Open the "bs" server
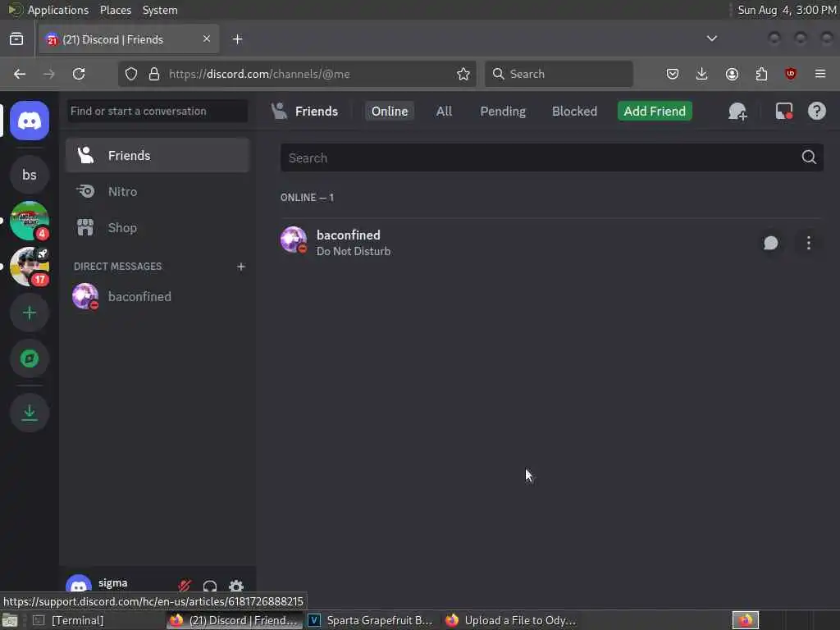 [x=30, y=175]
